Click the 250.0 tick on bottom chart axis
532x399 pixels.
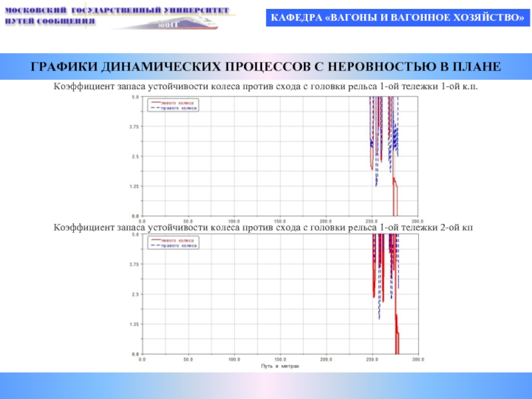click(372, 359)
